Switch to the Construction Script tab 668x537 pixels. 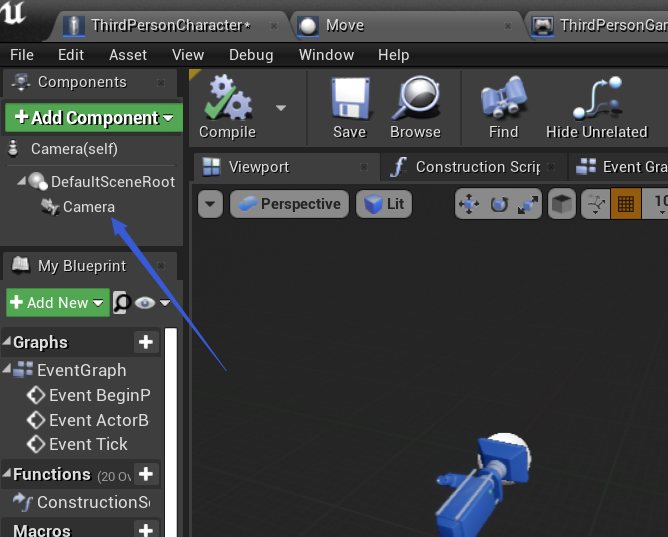coord(474,167)
